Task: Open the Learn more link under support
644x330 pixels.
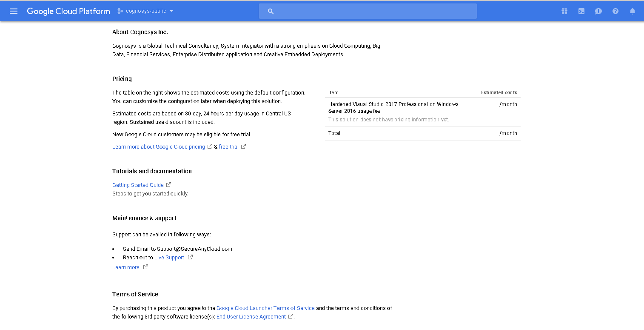Action: (x=126, y=267)
